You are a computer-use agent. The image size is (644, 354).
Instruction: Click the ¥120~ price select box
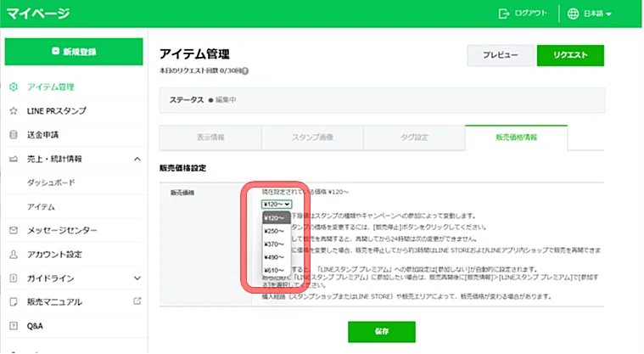pyautogui.click(x=277, y=205)
